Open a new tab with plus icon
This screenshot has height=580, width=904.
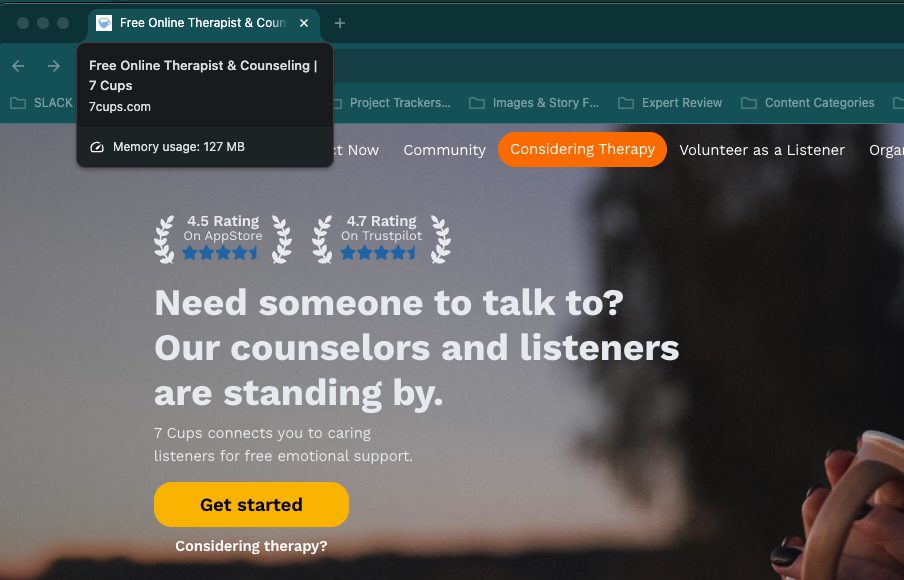(340, 23)
